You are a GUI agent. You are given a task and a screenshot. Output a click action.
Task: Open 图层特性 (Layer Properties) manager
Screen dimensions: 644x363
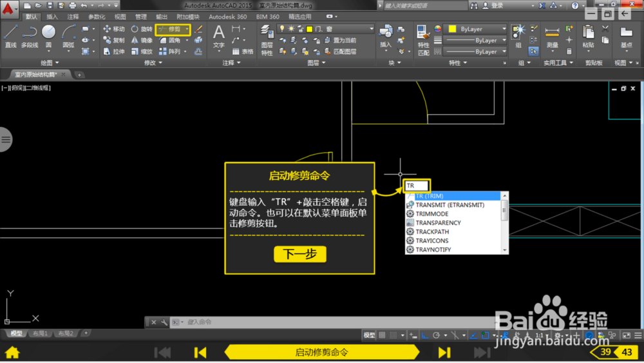(x=267, y=40)
